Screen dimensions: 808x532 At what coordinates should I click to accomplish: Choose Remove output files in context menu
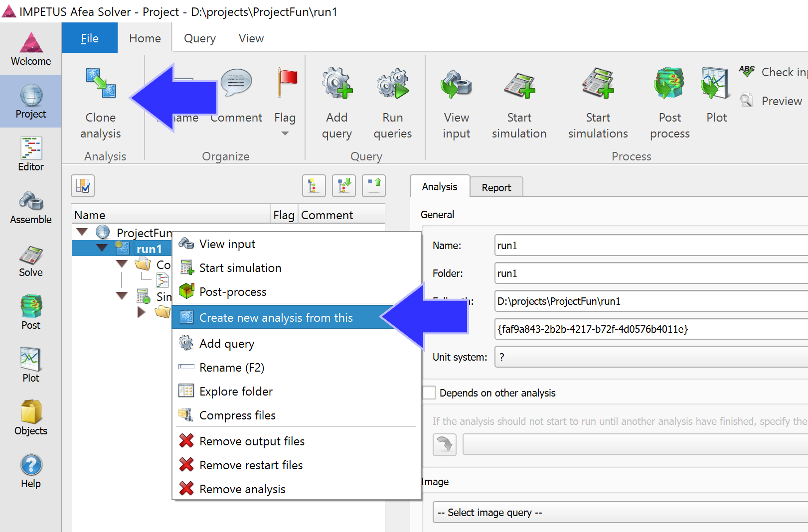[x=296, y=441]
